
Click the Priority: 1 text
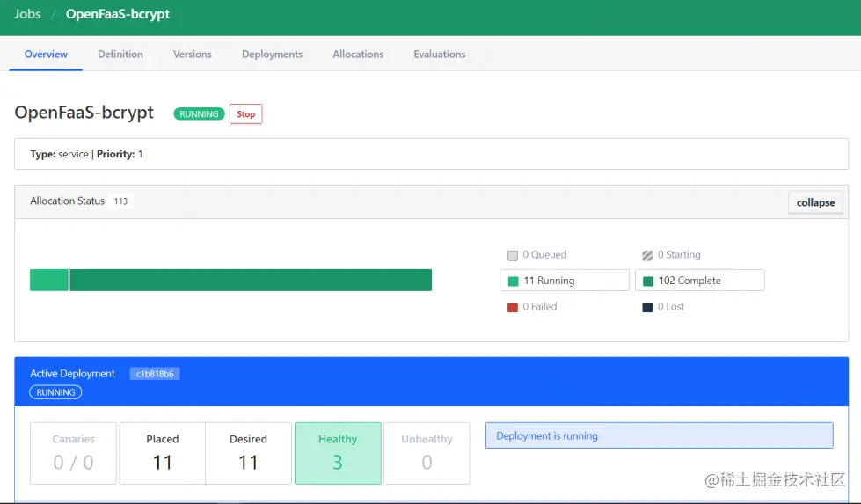120,154
